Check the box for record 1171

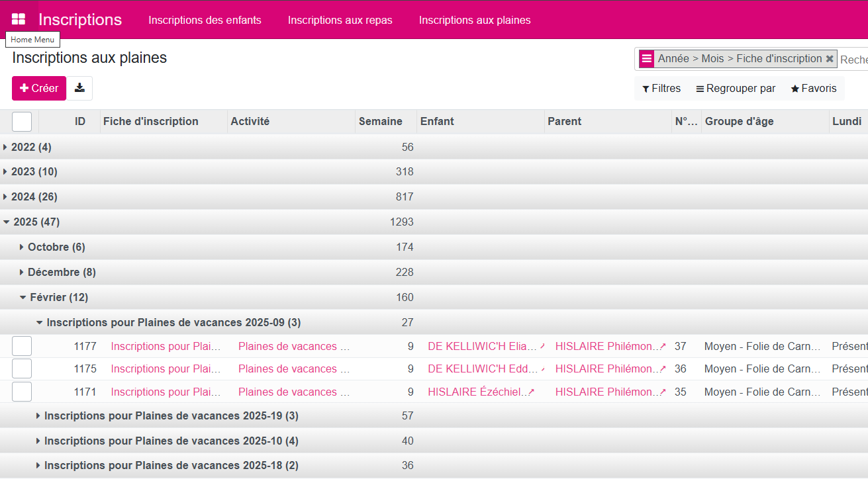coord(22,392)
